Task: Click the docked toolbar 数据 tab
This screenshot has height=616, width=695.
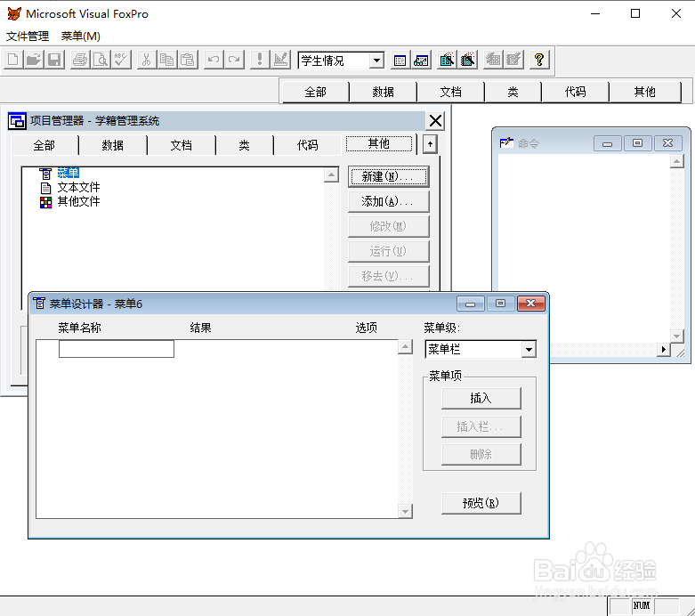Action: [x=384, y=92]
